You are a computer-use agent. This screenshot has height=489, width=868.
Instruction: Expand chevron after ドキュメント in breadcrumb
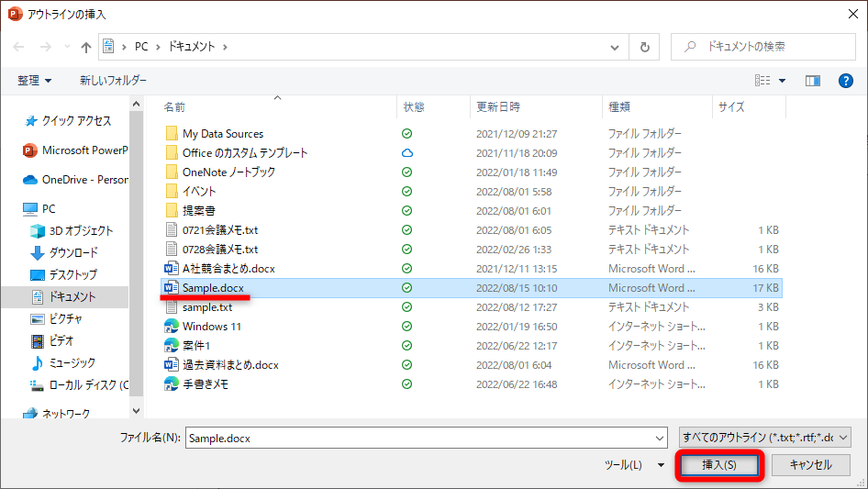[x=225, y=47]
